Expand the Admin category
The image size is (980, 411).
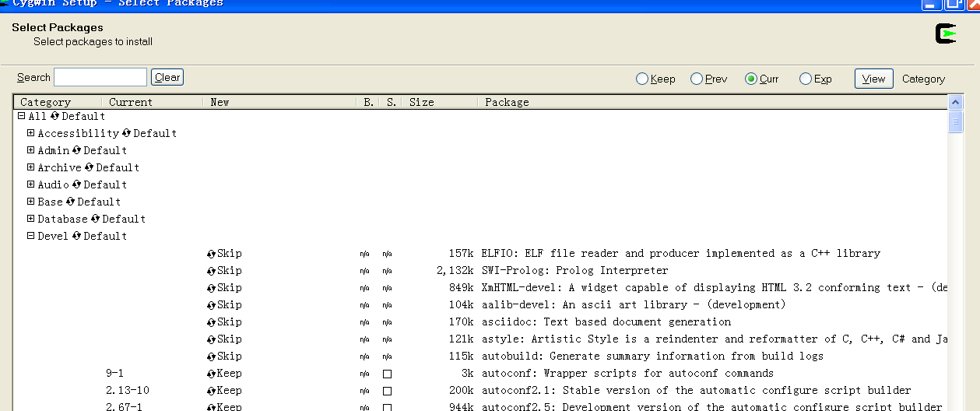tap(31, 150)
